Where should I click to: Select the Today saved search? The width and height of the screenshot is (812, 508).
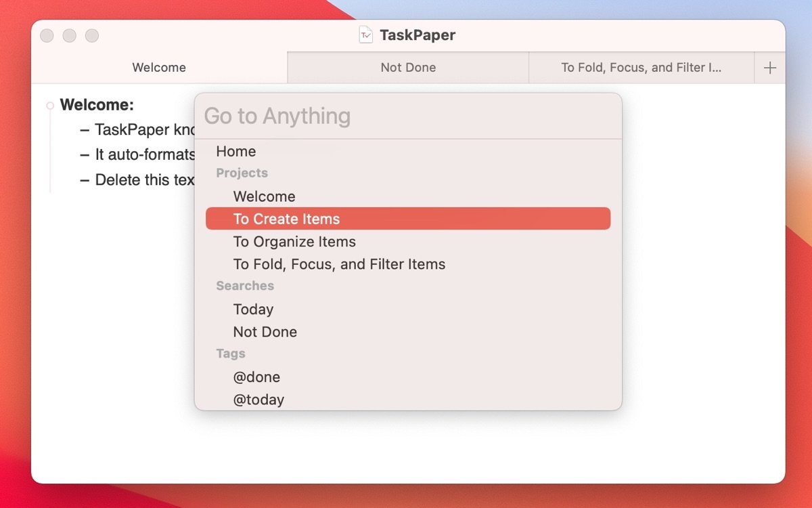[253, 310]
